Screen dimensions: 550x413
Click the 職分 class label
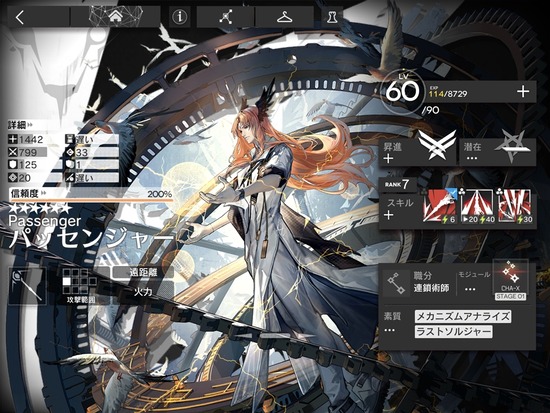coord(422,276)
